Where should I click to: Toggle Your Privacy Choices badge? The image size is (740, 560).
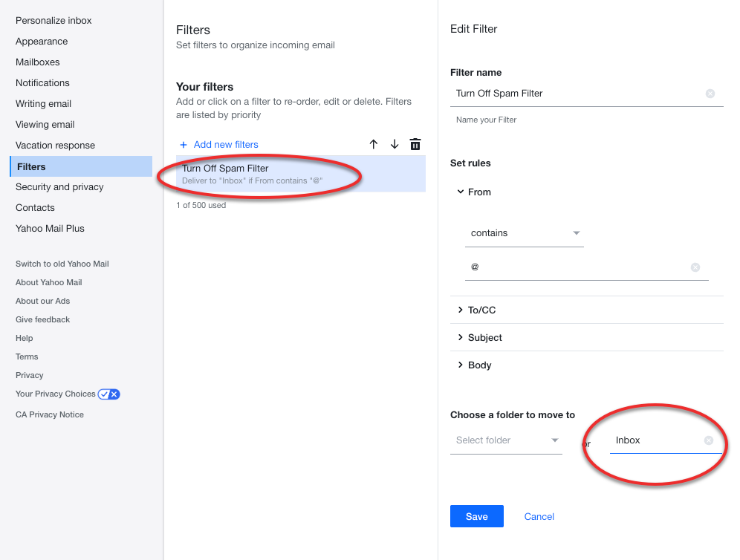109,394
